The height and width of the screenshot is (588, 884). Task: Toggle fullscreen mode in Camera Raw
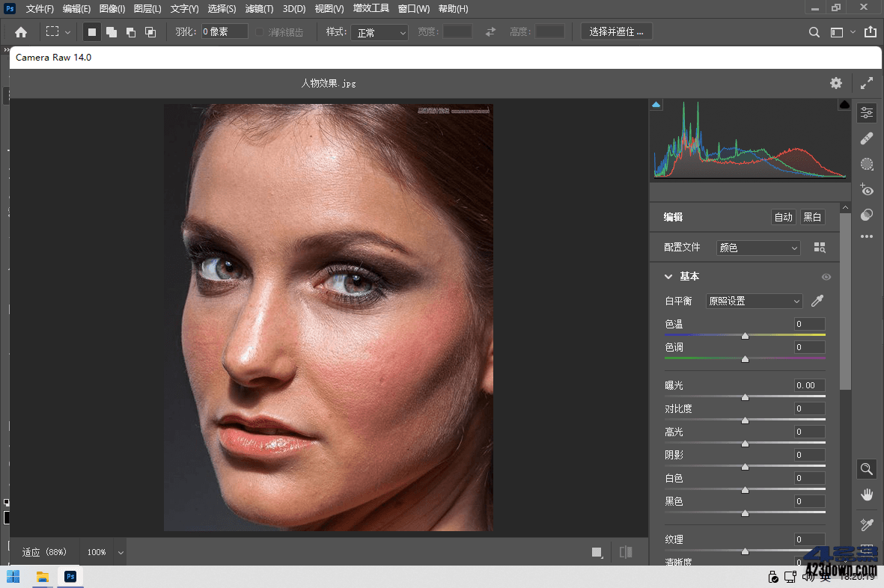(866, 83)
